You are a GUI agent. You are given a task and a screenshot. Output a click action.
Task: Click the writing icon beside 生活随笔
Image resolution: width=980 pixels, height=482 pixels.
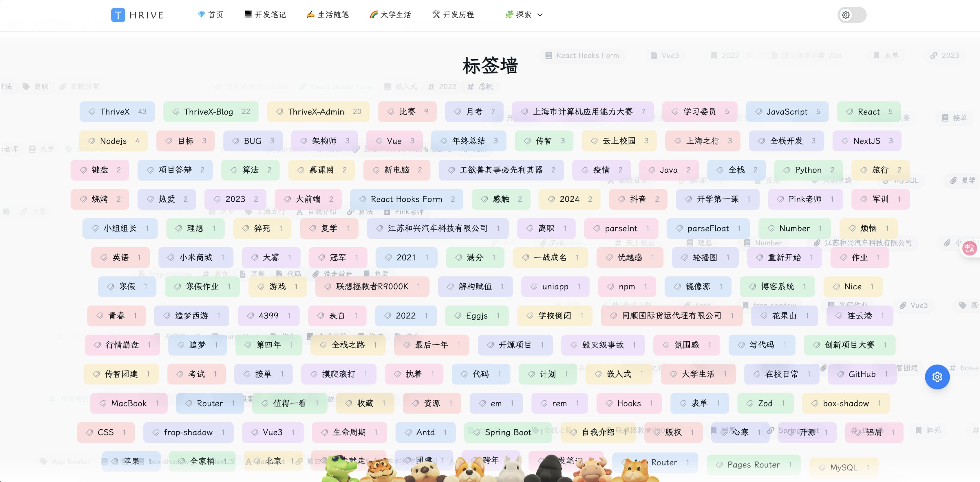[311, 14]
